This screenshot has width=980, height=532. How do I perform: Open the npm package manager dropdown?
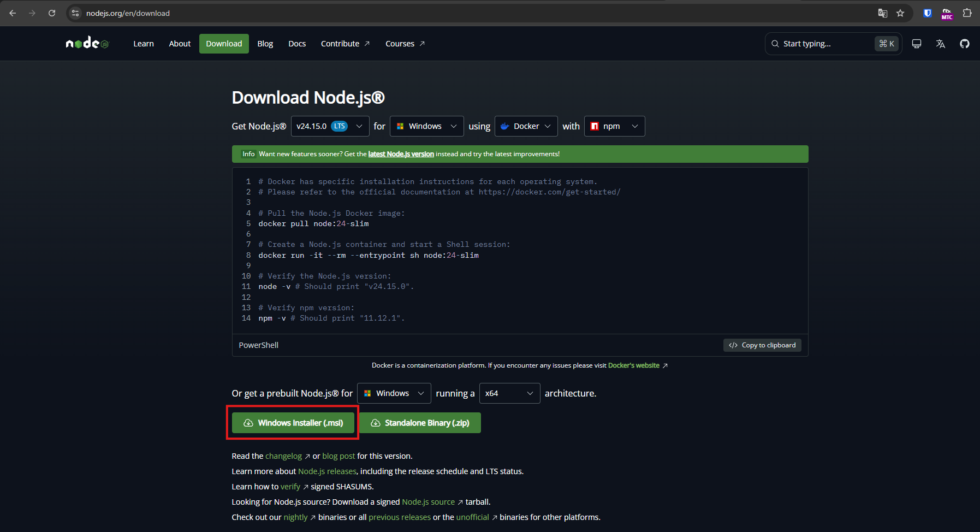click(615, 126)
